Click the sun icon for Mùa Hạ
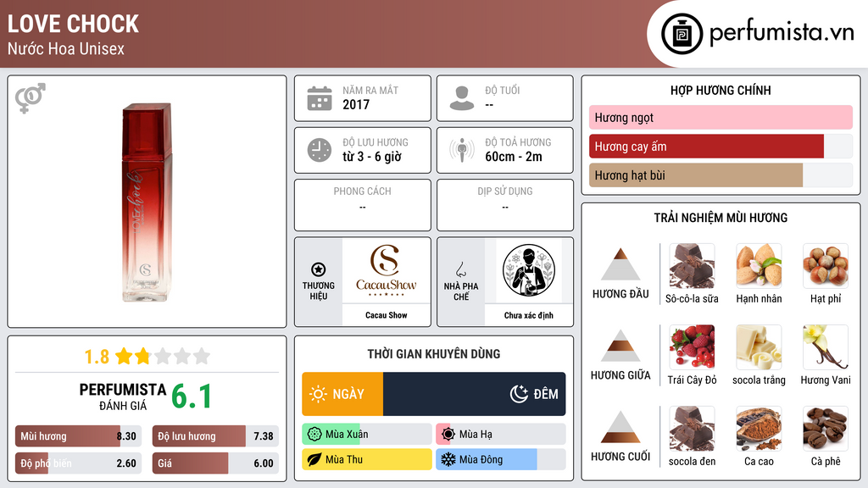Viewport: 868px width, 488px height. pos(448,435)
